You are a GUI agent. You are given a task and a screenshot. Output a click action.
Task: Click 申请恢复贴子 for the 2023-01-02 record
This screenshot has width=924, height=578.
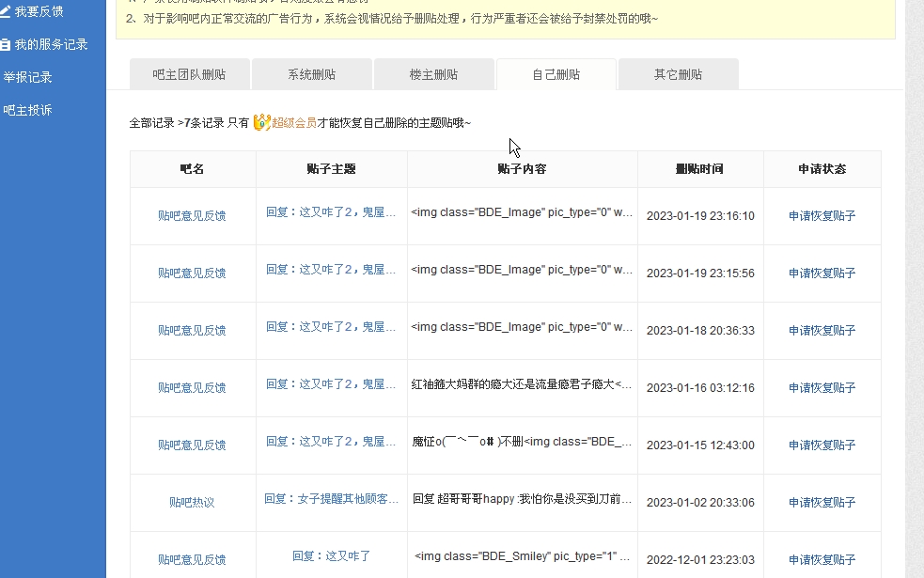click(822, 503)
